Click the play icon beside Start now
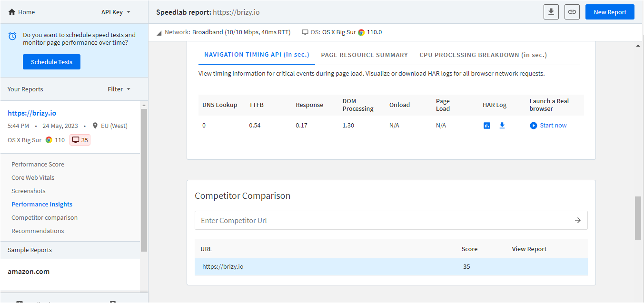 tap(533, 126)
